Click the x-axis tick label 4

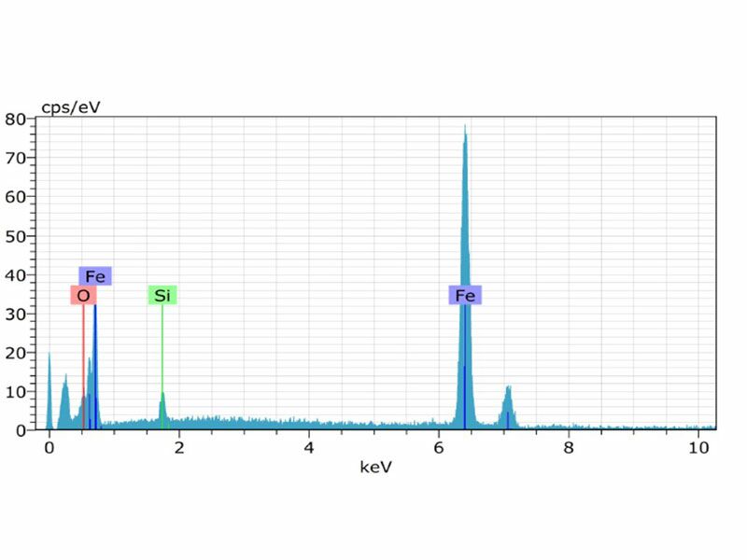click(309, 448)
